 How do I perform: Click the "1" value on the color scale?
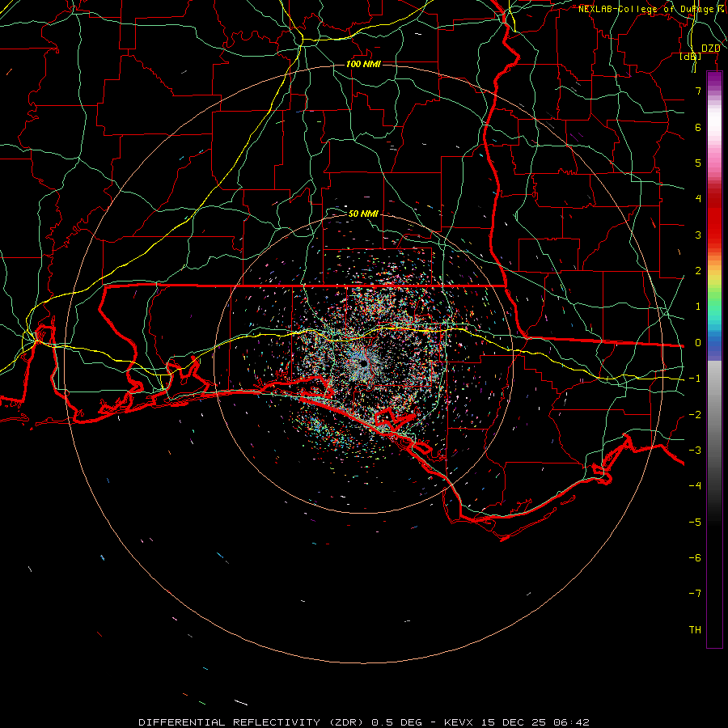(x=698, y=307)
